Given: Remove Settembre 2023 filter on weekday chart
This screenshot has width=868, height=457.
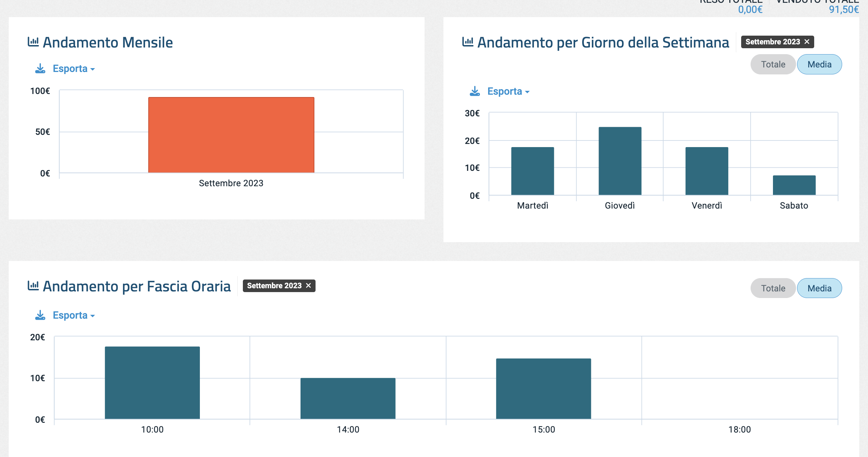Looking at the screenshot, I should point(807,42).
